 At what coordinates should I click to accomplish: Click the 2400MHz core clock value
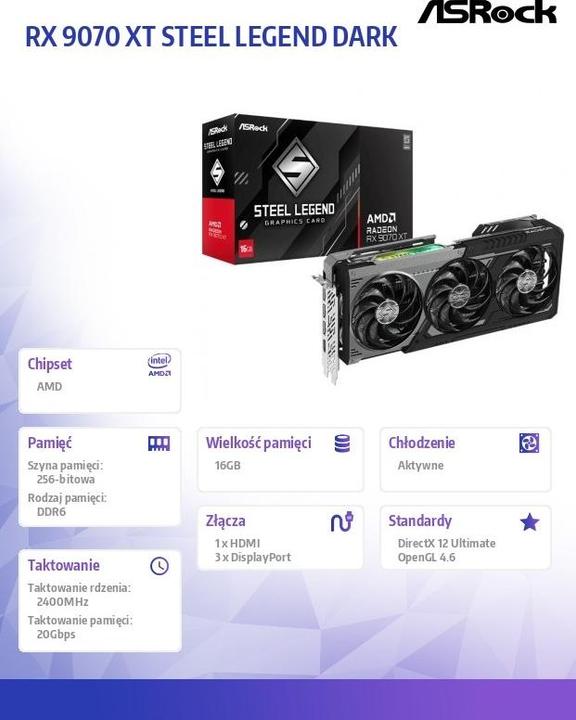pos(62,602)
